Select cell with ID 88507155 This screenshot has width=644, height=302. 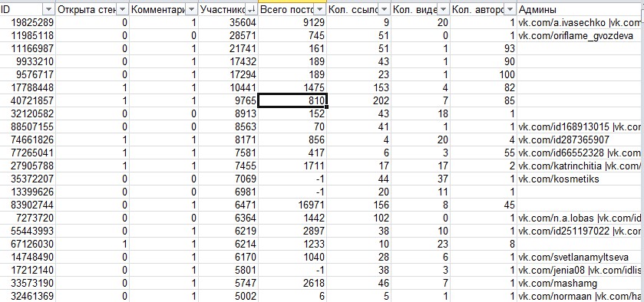pyautogui.click(x=28, y=126)
